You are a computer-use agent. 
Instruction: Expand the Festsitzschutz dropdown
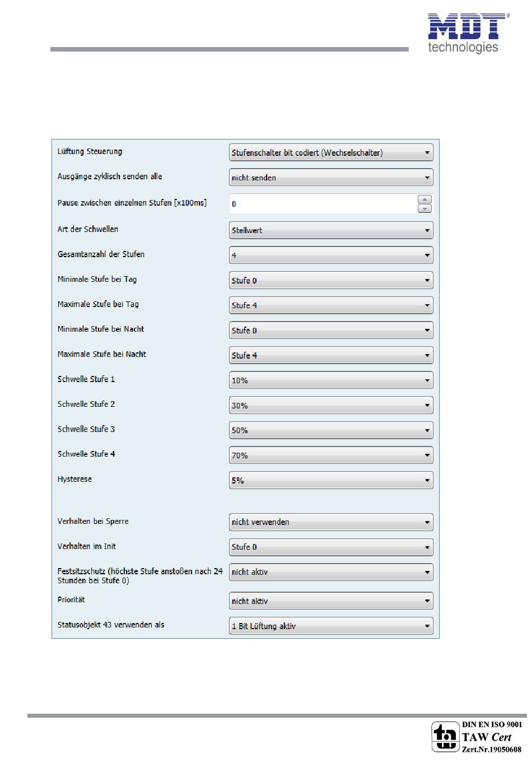click(331, 572)
